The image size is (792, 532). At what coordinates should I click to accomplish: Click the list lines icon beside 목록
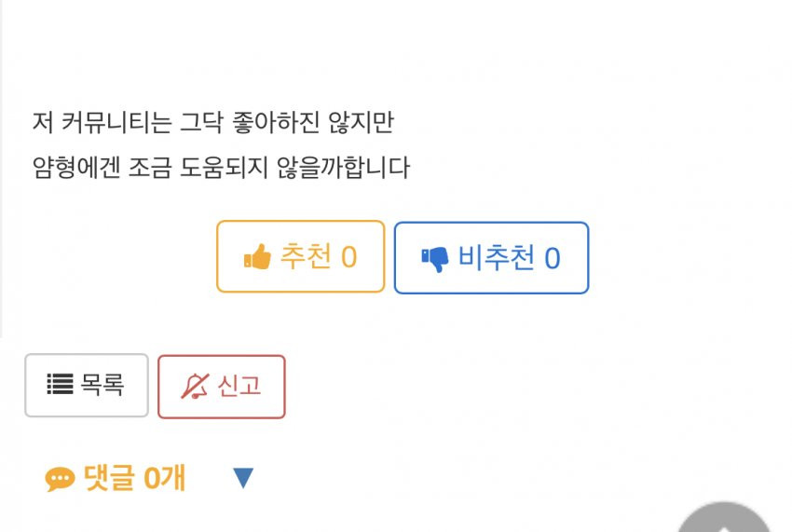point(61,384)
